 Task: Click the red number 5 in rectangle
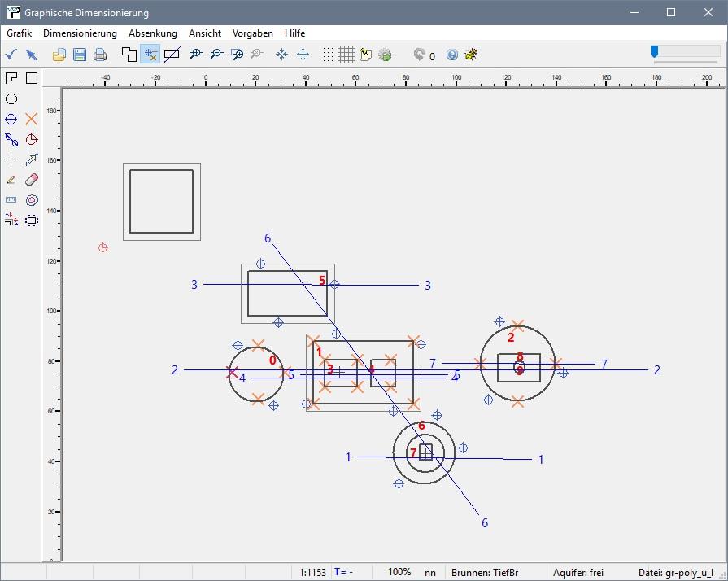pyautogui.click(x=322, y=280)
